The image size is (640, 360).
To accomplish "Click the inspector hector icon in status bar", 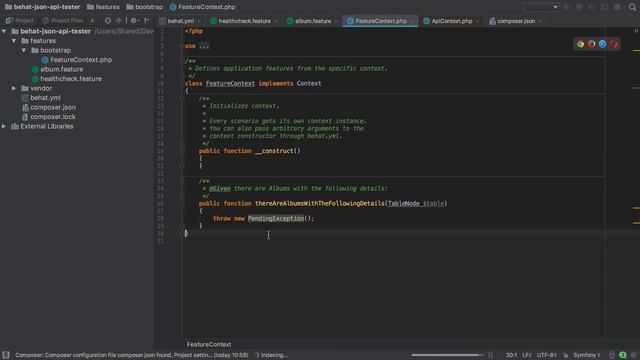I will (612, 355).
